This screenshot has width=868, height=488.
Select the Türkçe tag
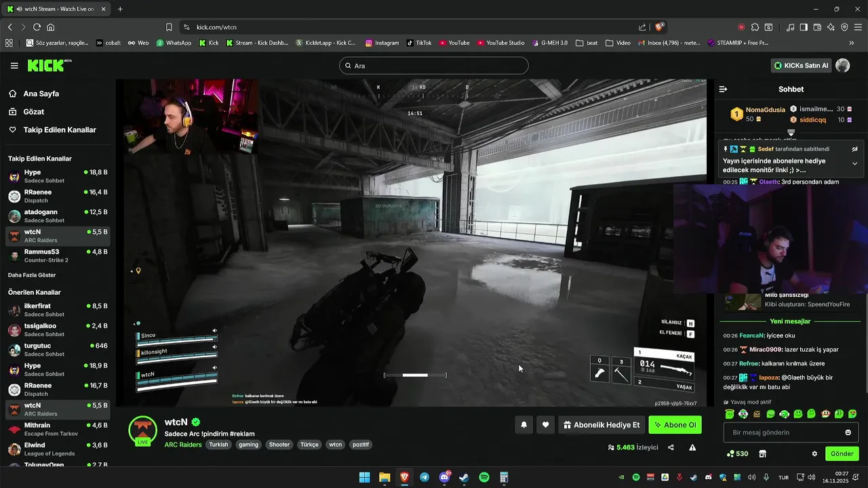[309, 445]
